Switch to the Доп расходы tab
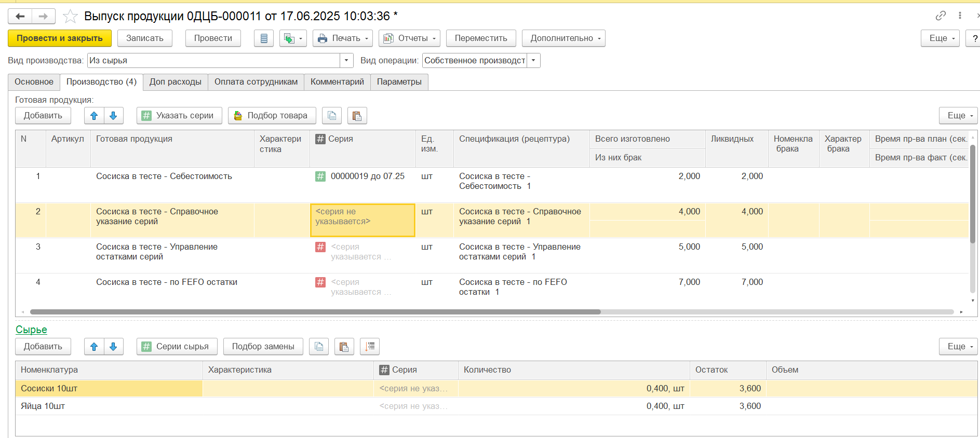Viewport: 980px width, 438px height. tap(175, 82)
